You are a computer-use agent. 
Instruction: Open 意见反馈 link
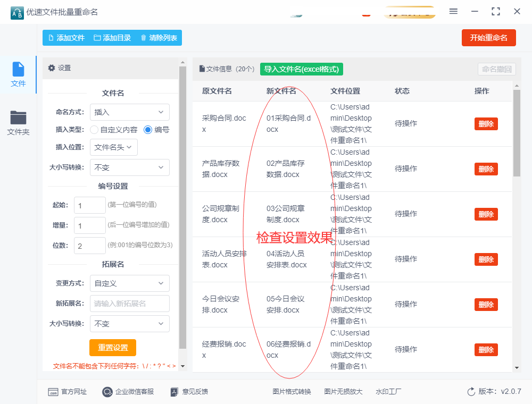(189, 392)
